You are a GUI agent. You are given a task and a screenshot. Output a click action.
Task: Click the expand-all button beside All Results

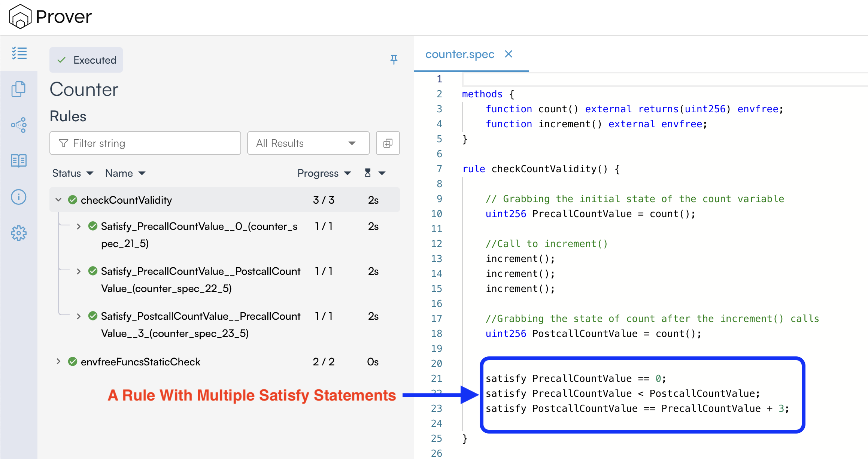coord(388,143)
